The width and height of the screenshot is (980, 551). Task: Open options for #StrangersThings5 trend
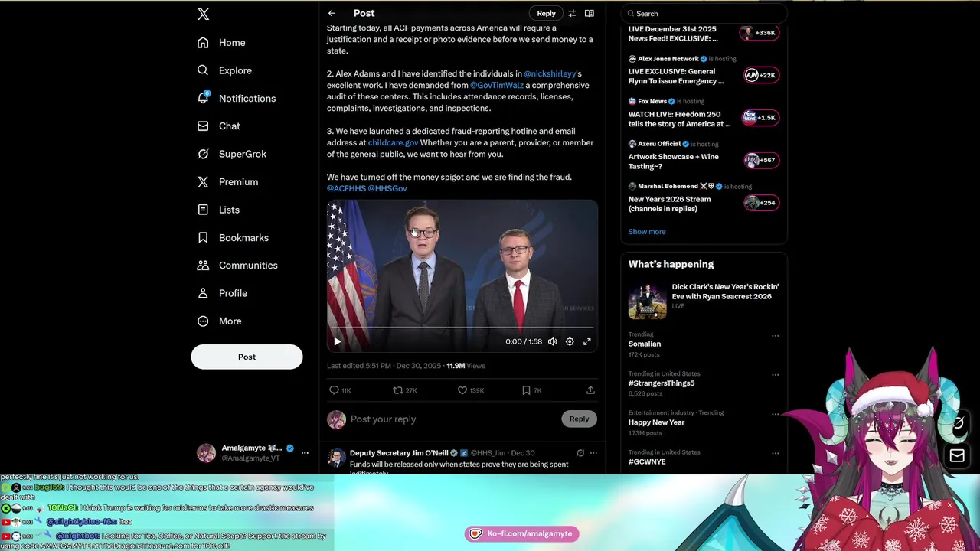click(x=775, y=375)
